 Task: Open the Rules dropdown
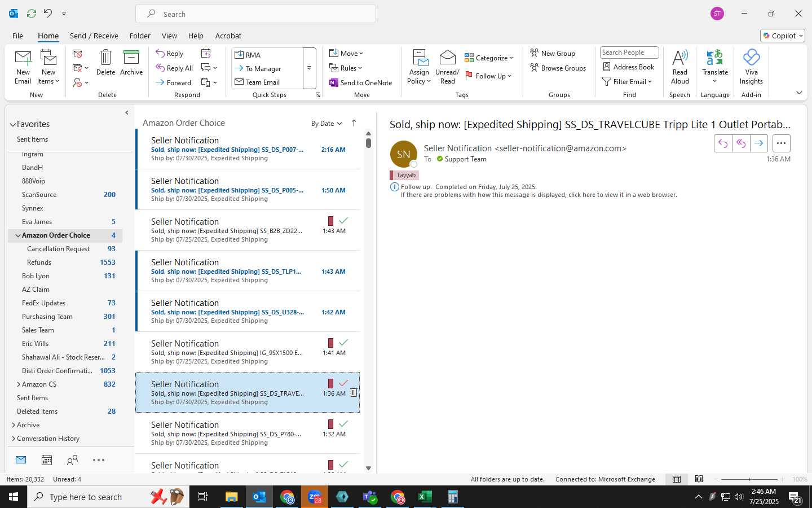[346, 68]
